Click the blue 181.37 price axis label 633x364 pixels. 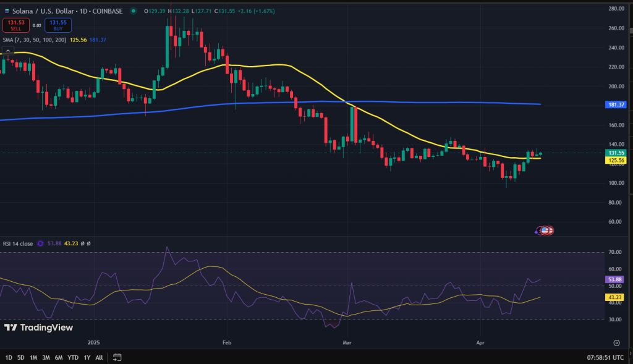click(616, 104)
